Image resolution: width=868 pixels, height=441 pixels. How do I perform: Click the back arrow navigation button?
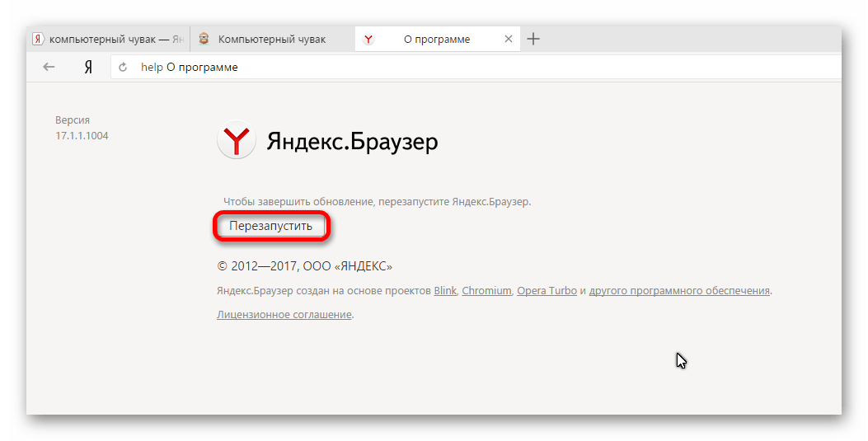click(x=49, y=68)
